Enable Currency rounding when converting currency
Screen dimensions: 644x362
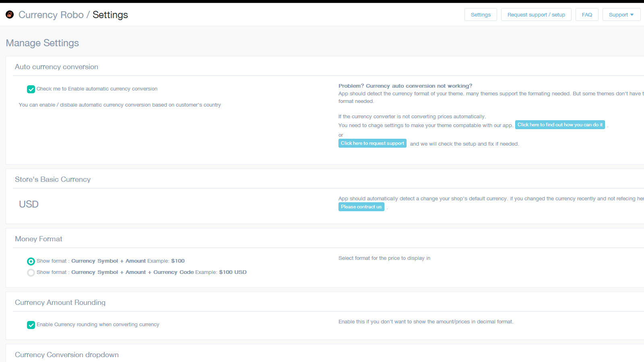coord(31,325)
